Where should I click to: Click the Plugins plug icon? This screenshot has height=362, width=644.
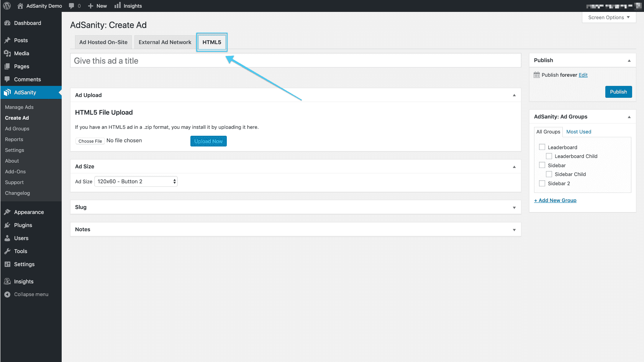coord(7,225)
